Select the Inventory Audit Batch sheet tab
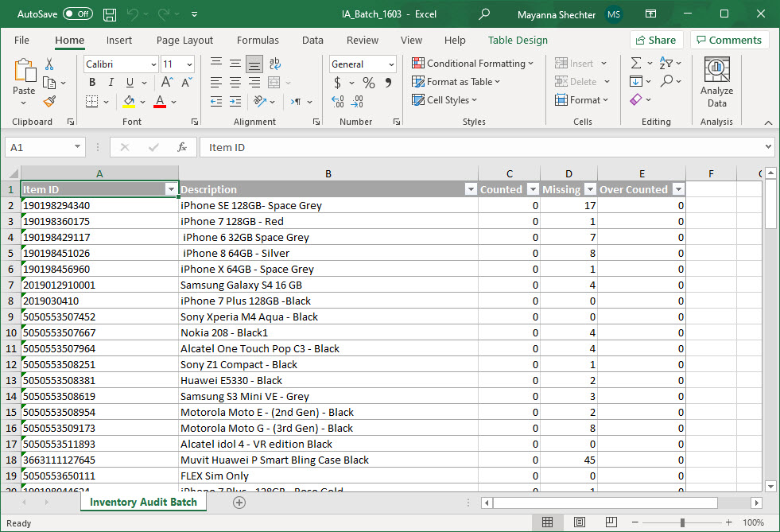Viewport: 780px width, 532px height. click(143, 502)
